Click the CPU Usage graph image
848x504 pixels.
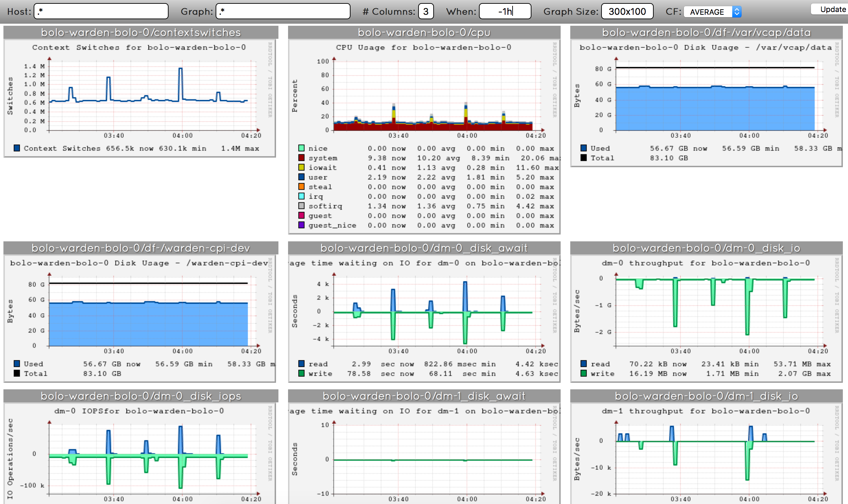(x=424, y=136)
